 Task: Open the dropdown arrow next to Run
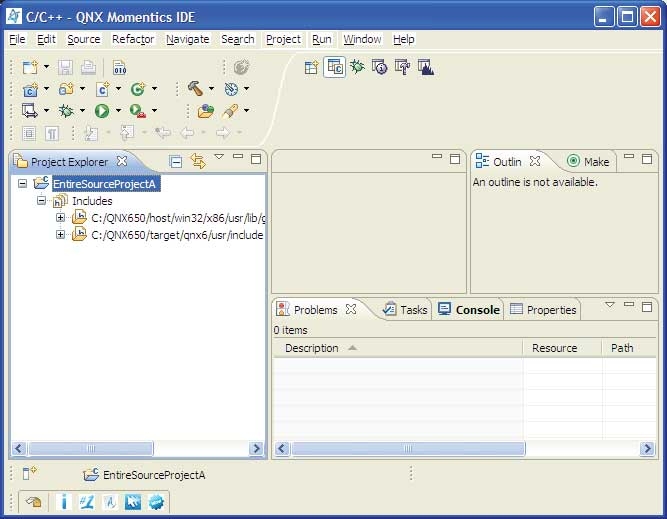(x=118, y=111)
